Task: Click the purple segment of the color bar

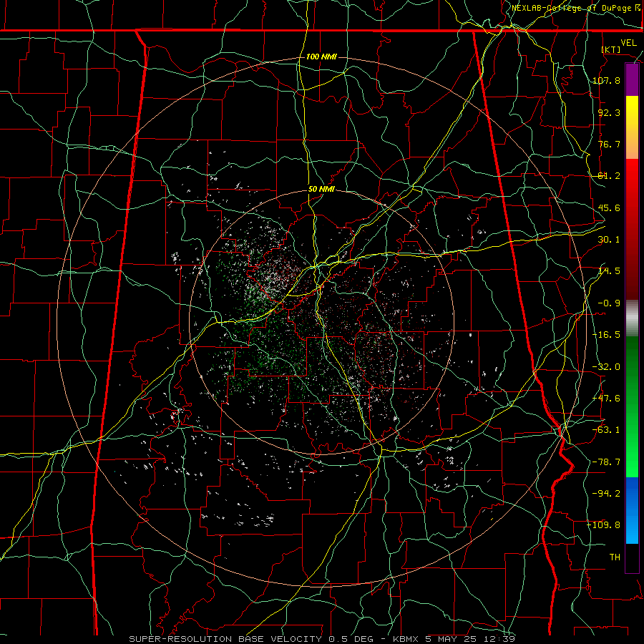Action: 632,80
